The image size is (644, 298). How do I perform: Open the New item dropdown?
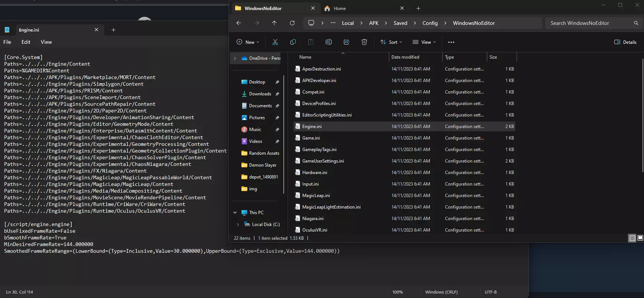coord(248,42)
